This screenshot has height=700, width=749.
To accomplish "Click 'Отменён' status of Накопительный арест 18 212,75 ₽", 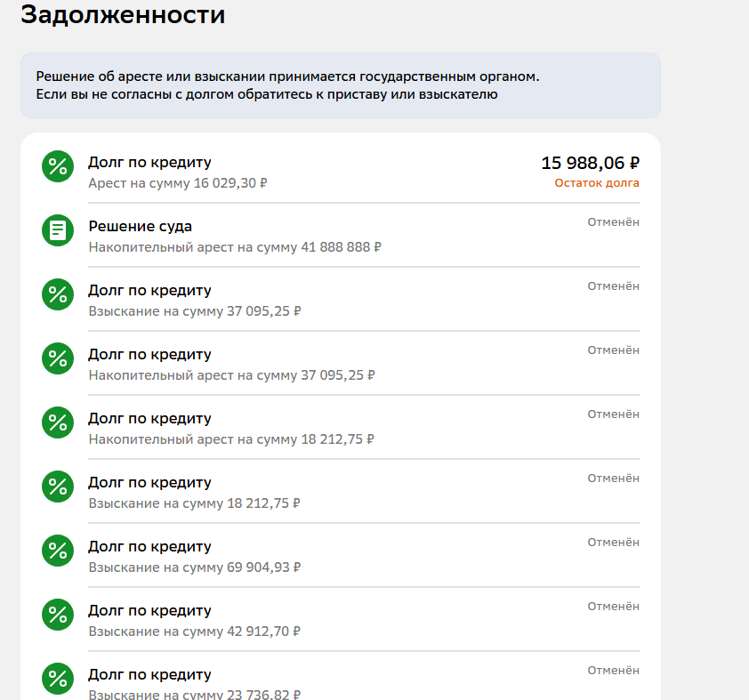I will [613, 414].
